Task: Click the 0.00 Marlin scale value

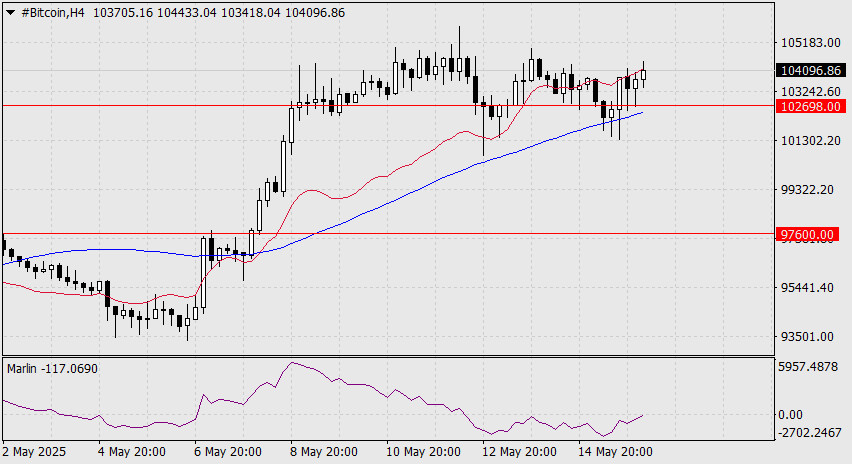Action: coord(791,415)
